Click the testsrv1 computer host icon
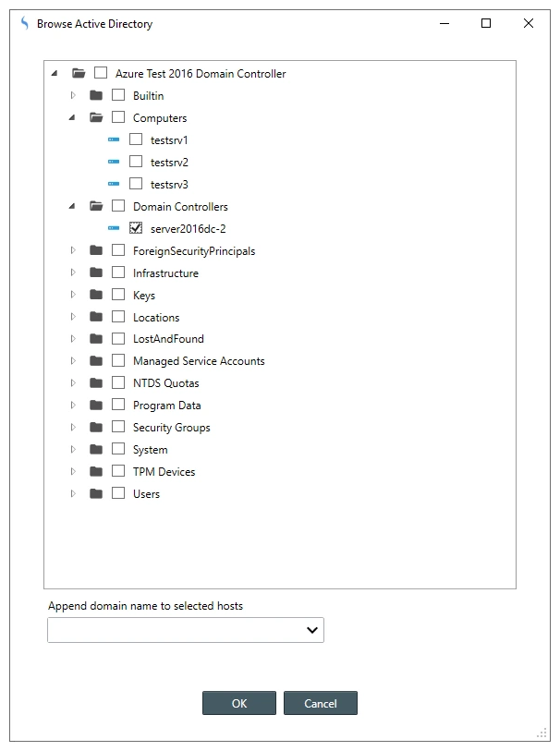 tap(114, 140)
